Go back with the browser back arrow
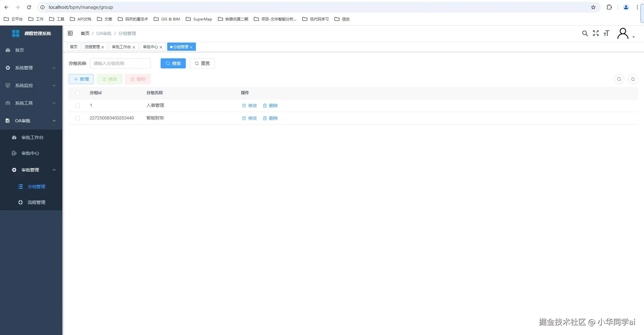644x335 pixels. (6, 7)
